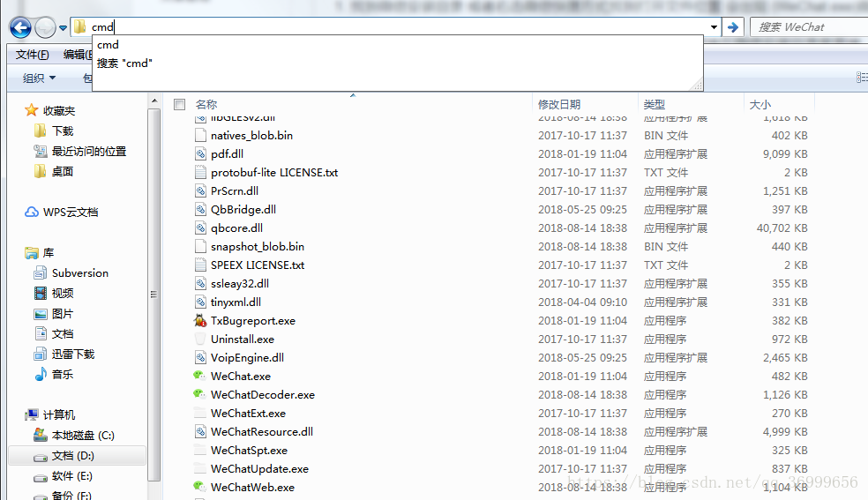Screen dimensions: 868x500
Task: Click the 计算机 computer icon
Action: point(32,414)
